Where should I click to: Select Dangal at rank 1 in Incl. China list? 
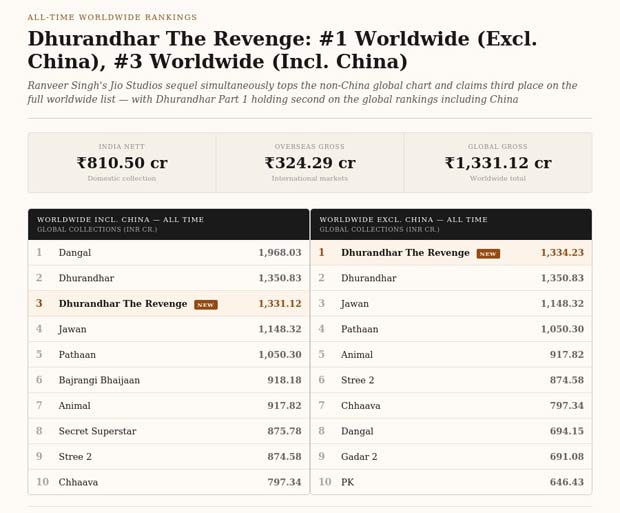click(169, 253)
